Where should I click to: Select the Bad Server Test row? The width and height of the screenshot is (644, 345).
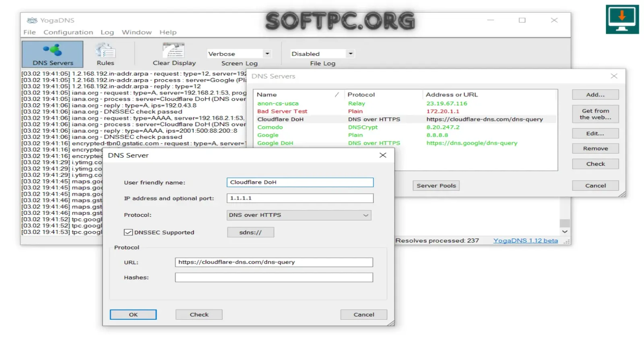pyautogui.click(x=406, y=111)
